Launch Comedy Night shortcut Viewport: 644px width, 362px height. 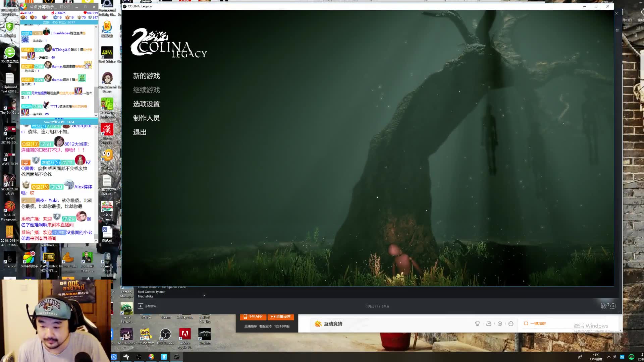tap(107, 262)
